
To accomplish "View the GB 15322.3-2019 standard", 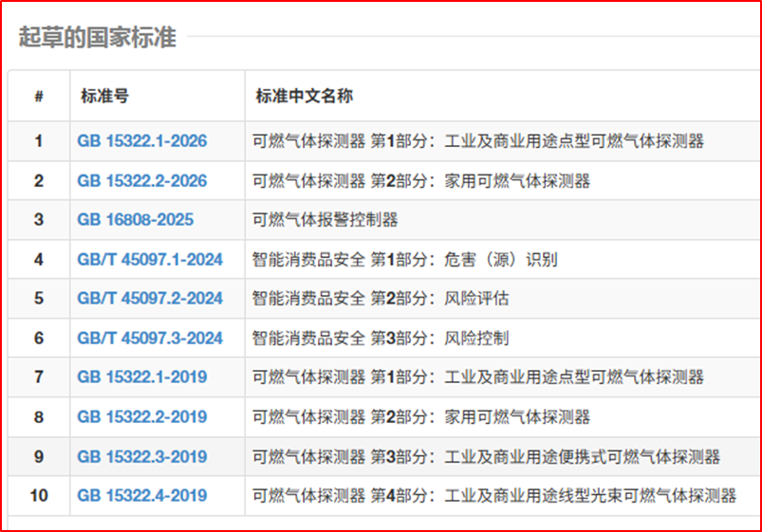I will click(141, 457).
